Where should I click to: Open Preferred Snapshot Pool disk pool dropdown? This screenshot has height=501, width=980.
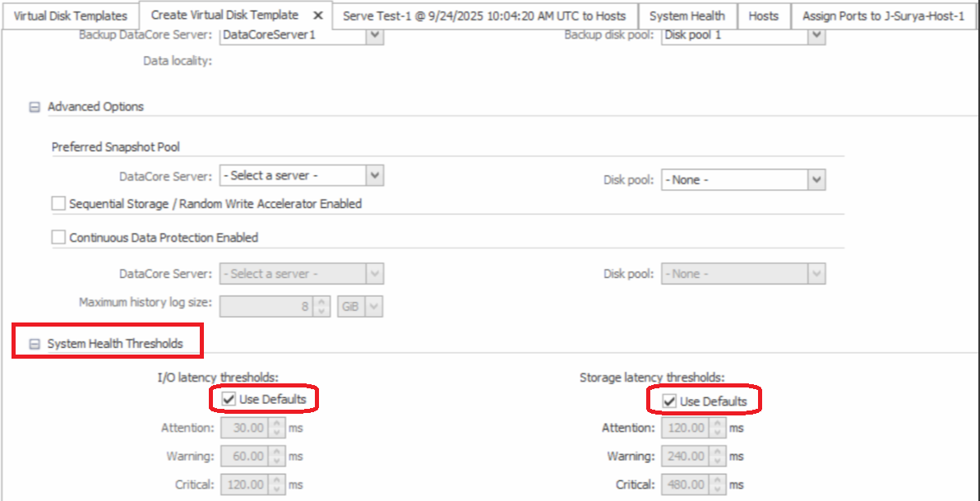click(816, 179)
